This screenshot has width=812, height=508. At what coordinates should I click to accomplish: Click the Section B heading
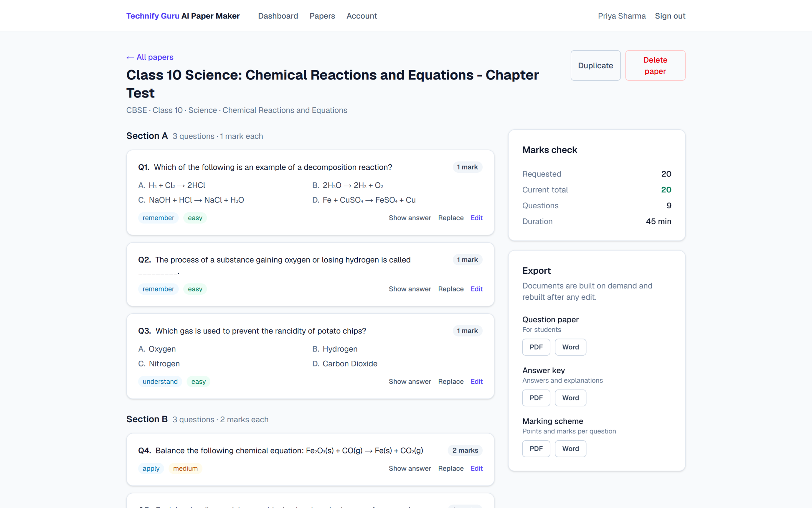pyautogui.click(x=147, y=419)
